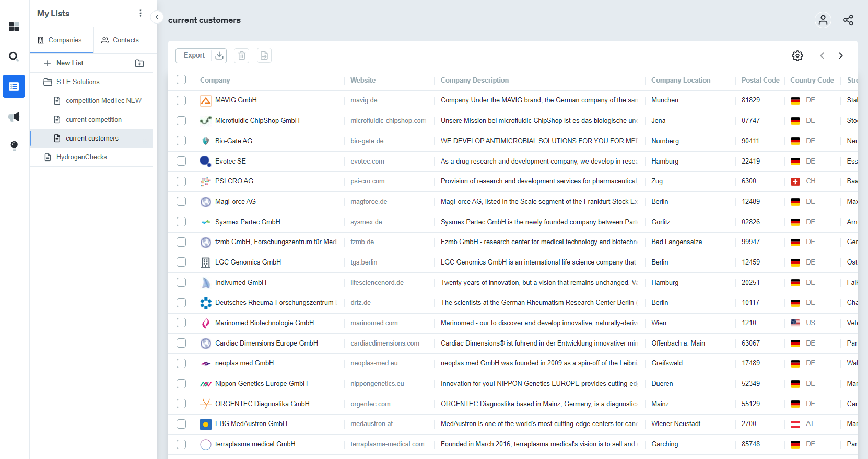Open the bio-gate.de website link
Screen dimensions: 868x459
367,141
